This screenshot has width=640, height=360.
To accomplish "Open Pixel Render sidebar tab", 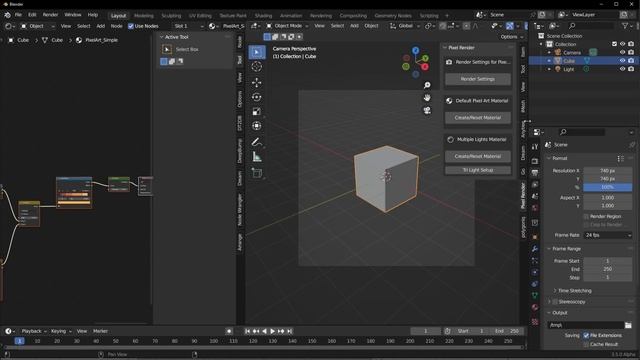I will [523, 196].
